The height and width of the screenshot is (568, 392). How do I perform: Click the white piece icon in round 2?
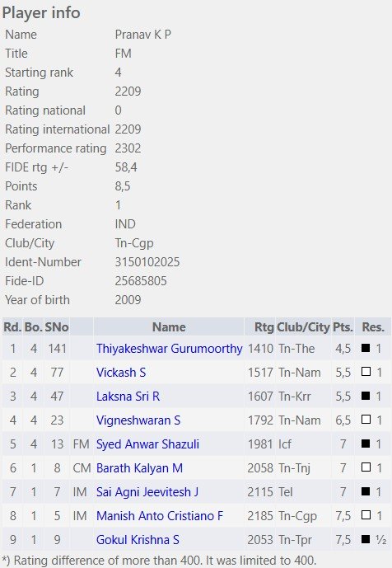pyautogui.click(x=366, y=372)
